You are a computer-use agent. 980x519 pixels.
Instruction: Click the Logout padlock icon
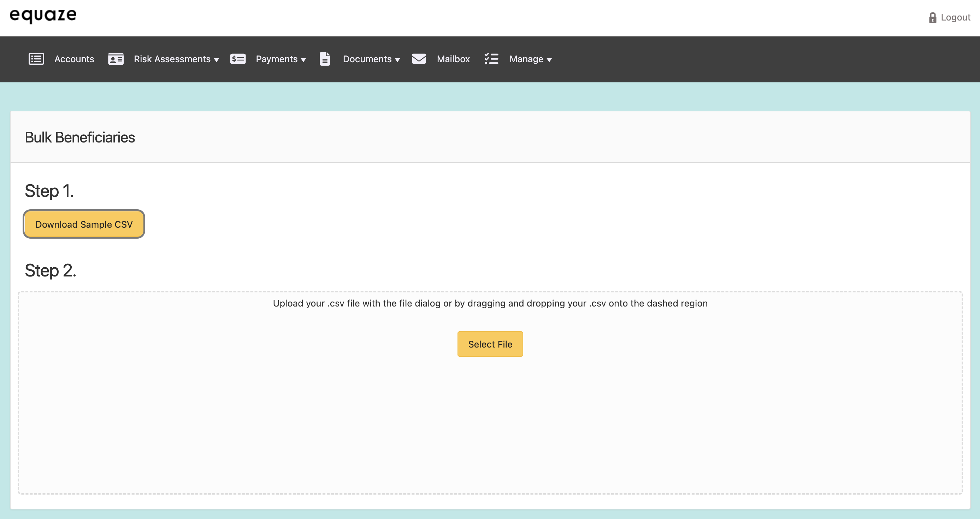click(x=932, y=18)
